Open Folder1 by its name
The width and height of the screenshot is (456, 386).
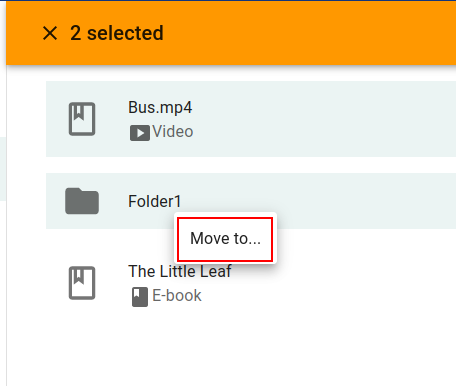point(155,201)
